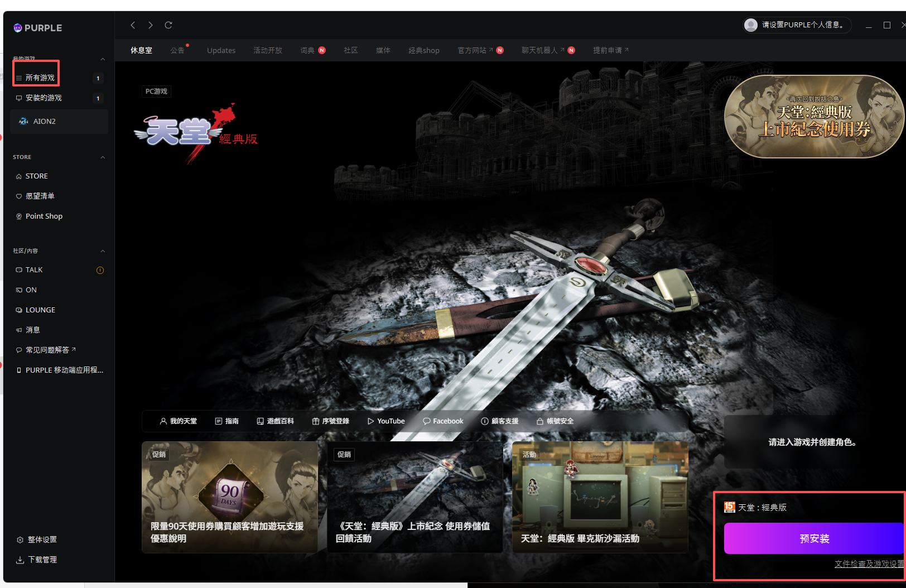Open the YouTube link
The image size is (906, 588).
click(386, 421)
